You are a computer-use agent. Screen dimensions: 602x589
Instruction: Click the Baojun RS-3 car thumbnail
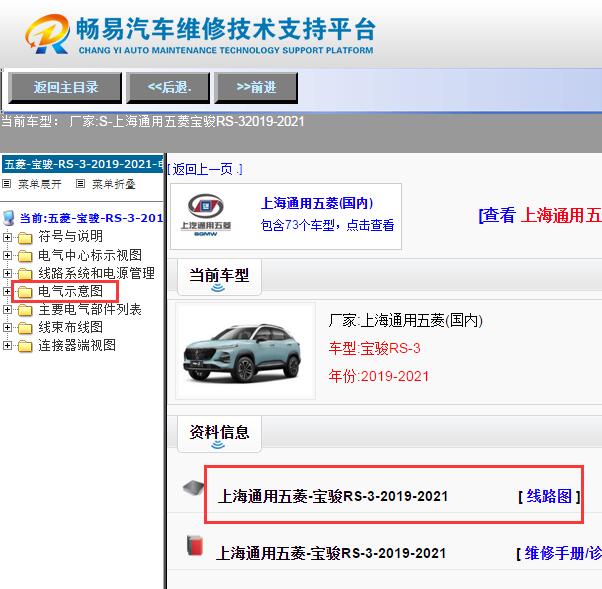(x=245, y=351)
